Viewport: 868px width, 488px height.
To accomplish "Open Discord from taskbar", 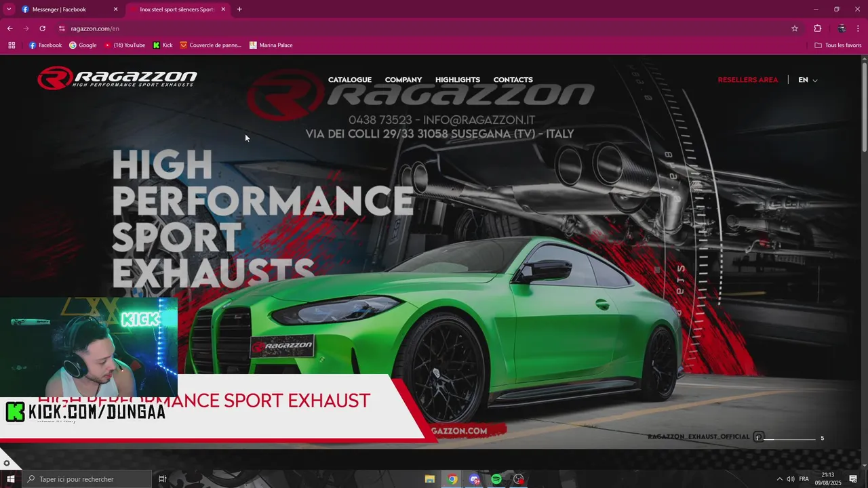I will (475, 479).
